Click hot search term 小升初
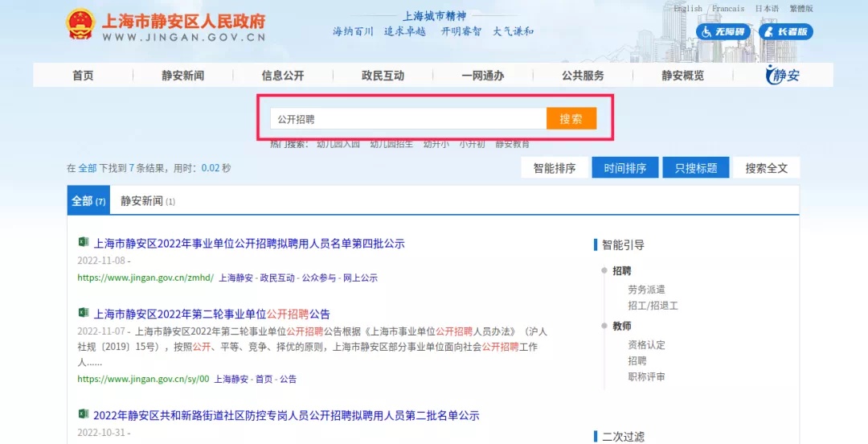 click(x=472, y=144)
